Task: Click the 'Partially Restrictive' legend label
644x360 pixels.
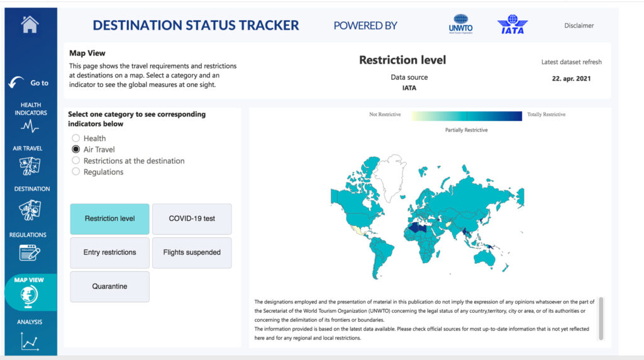Action: 467,130
